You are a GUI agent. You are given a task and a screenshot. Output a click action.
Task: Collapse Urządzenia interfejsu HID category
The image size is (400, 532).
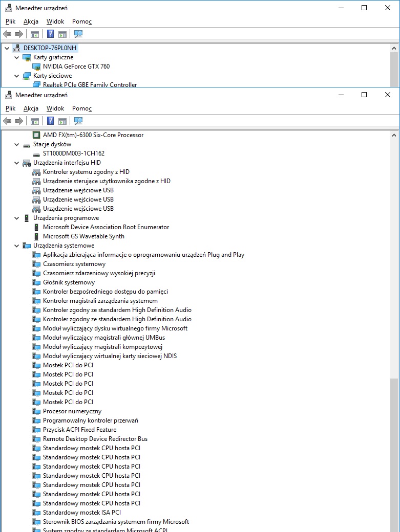point(16,163)
